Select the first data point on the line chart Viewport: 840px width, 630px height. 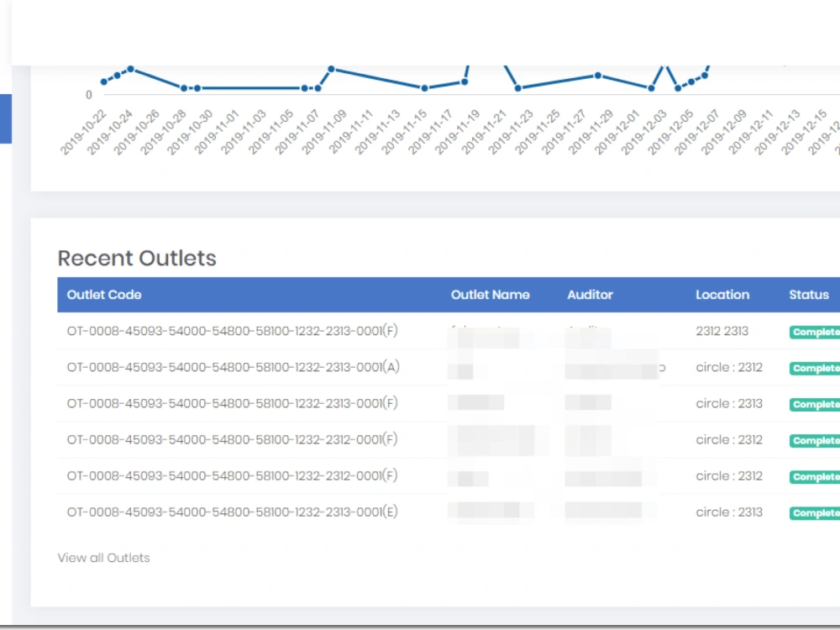104,81
